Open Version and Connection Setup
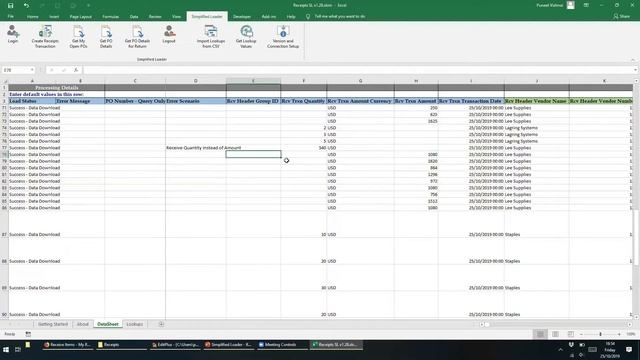Screen dimensions: 640x360 point(283,36)
